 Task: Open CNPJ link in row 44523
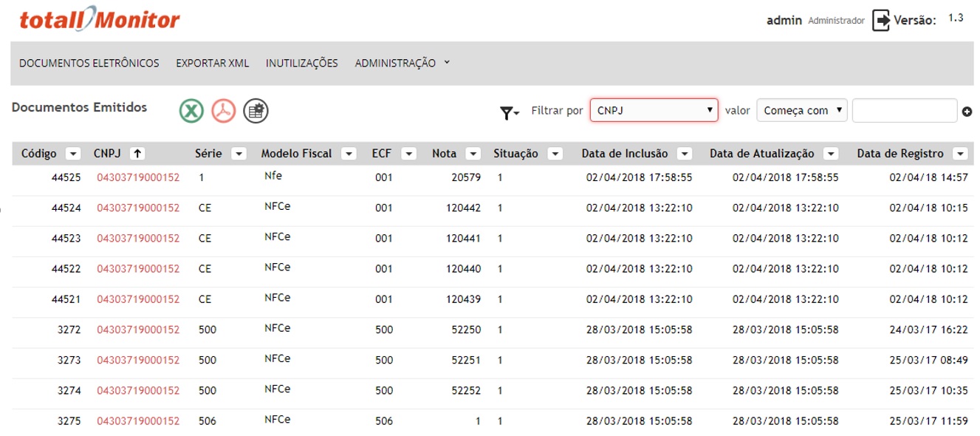click(x=138, y=238)
